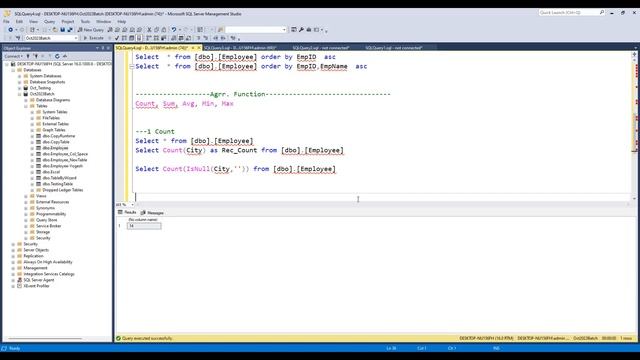
Task: Click the Save toolbar icon
Action: tap(62, 30)
